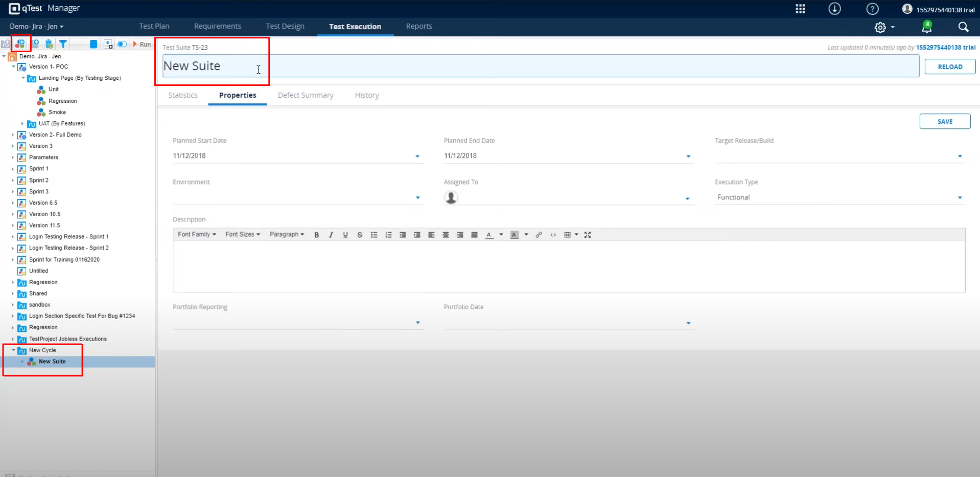Screen dimensions: 980x477
Task: Go to the Test Design menu
Action: (285, 26)
